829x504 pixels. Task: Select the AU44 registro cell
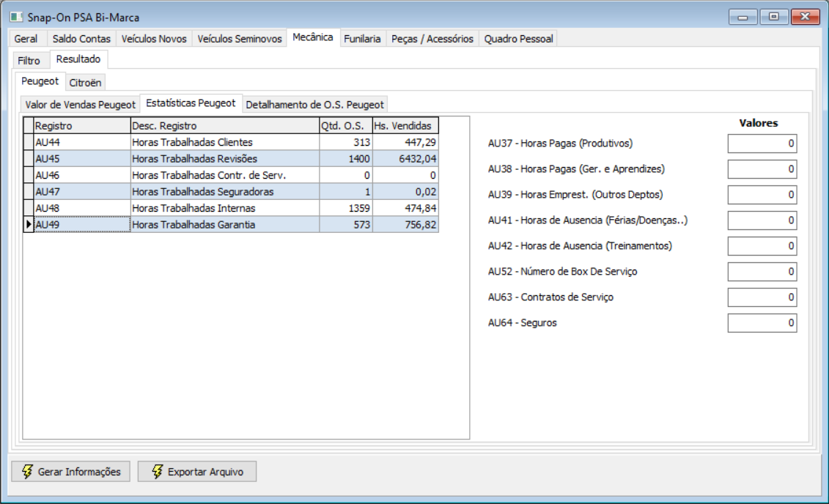[82, 142]
